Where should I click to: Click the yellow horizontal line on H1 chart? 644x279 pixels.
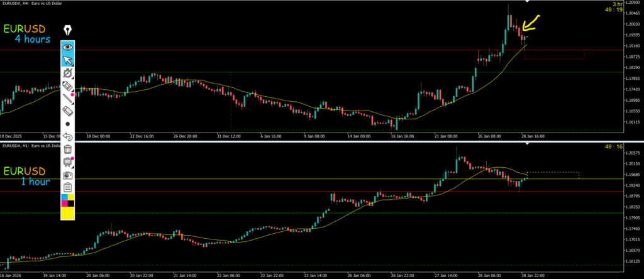click(x=252, y=179)
